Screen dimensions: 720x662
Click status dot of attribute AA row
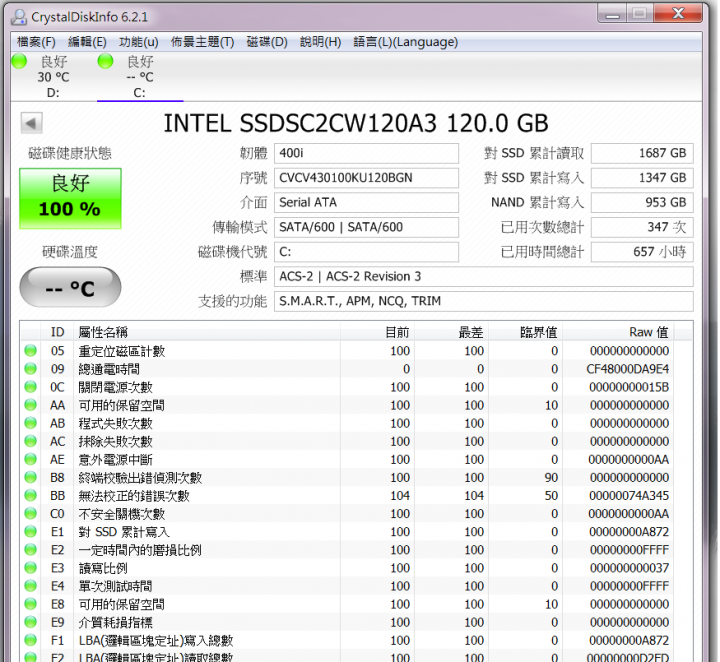[31, 405]
